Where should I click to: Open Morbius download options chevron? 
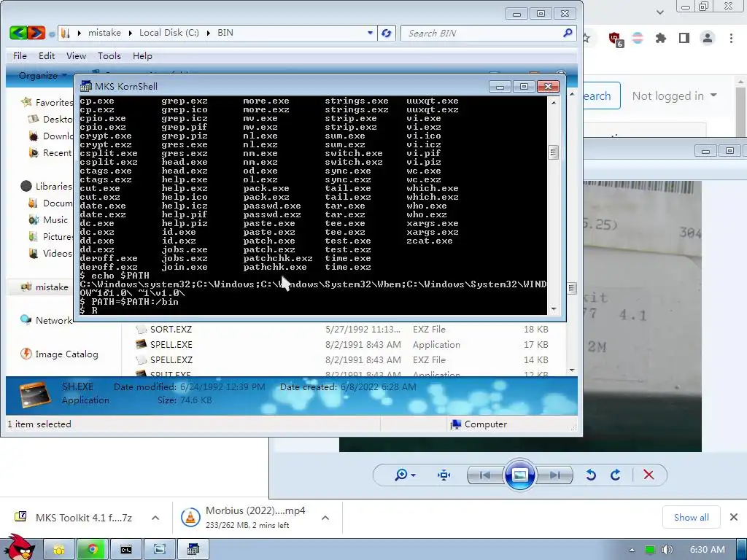325,518
